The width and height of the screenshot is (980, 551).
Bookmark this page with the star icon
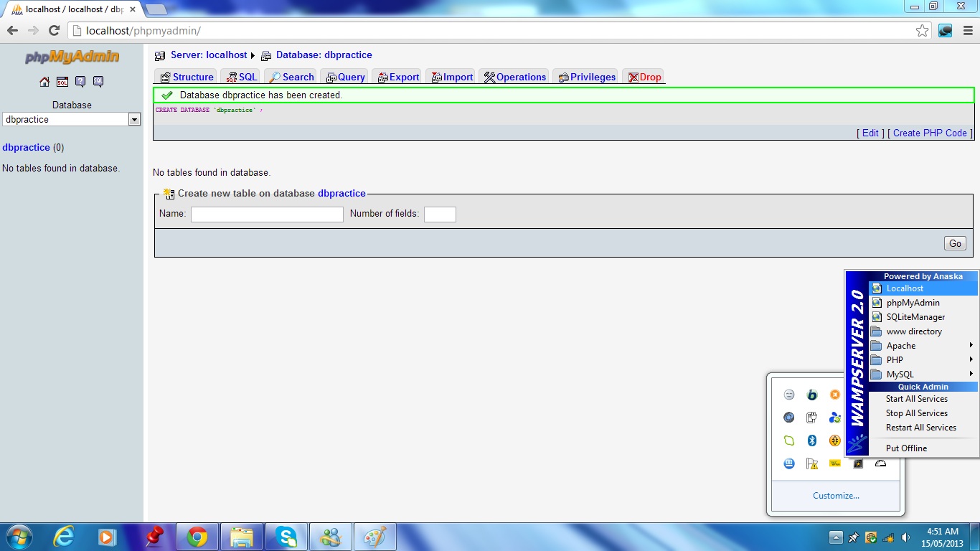tap(923, 30)
